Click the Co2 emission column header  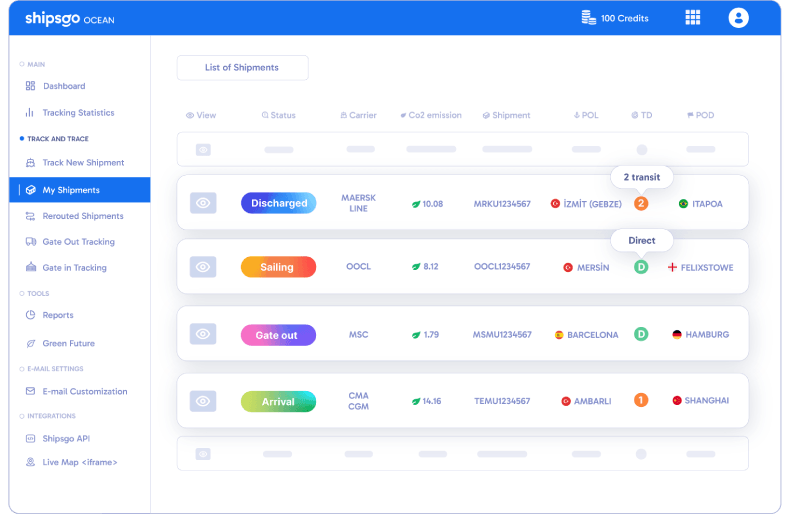point(431,115)
